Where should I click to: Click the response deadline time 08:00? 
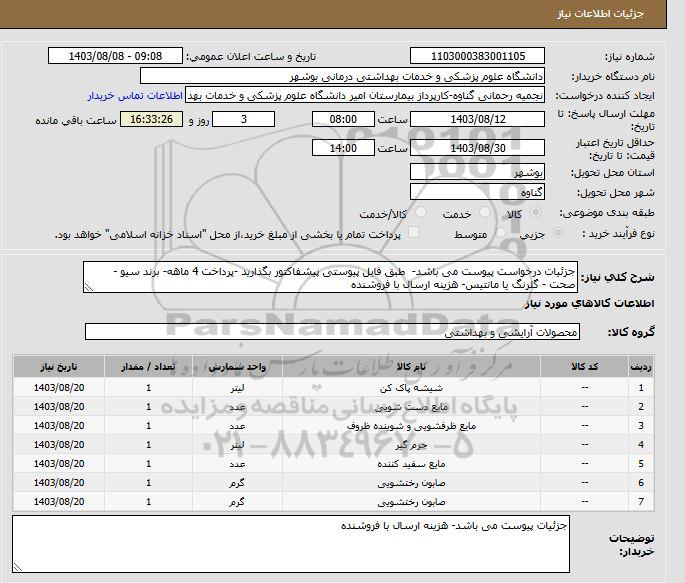[343, 119]
